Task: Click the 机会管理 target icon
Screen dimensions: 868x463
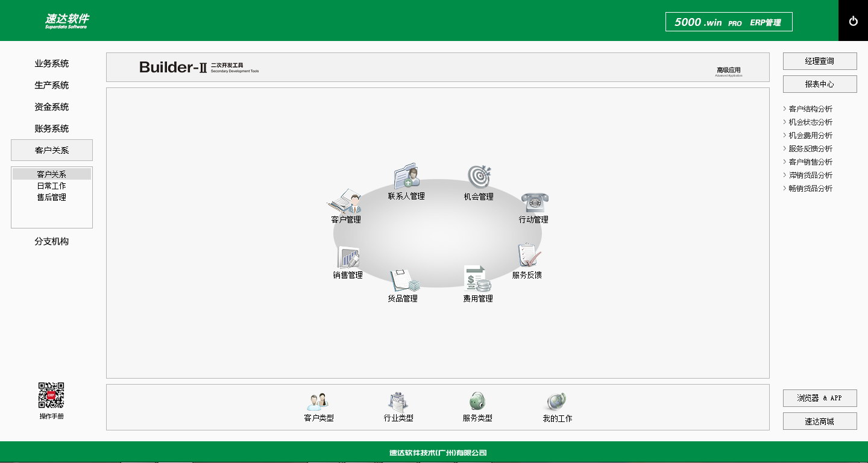Action: coord(479,176)
